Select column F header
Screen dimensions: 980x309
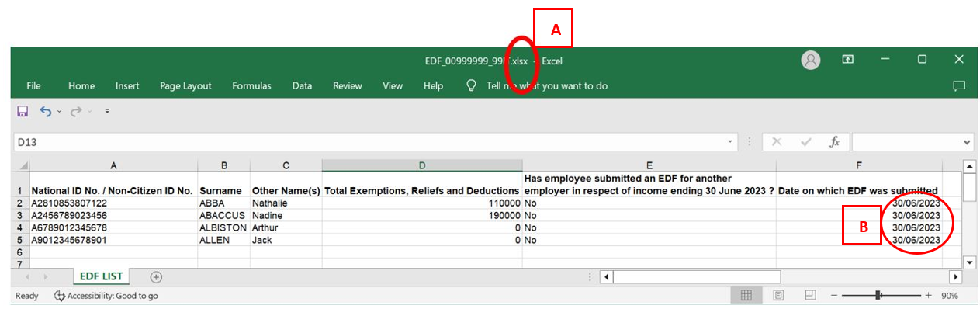pyautogui.click(x=859, y=165)
